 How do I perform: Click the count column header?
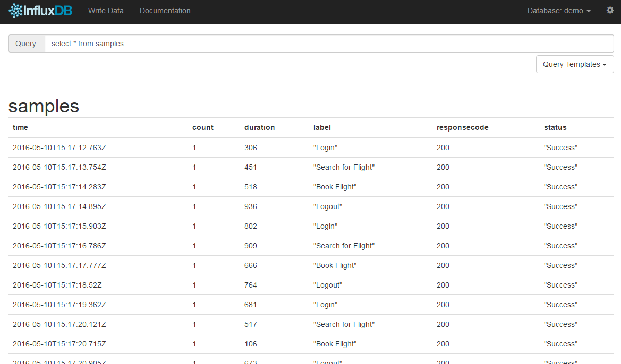click(x=202, y=127)
